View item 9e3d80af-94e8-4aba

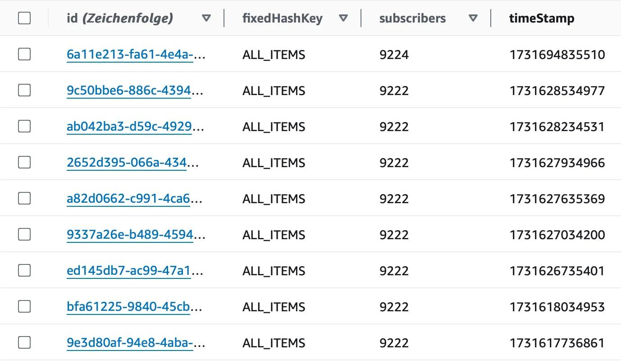click(x=136, y=343)
